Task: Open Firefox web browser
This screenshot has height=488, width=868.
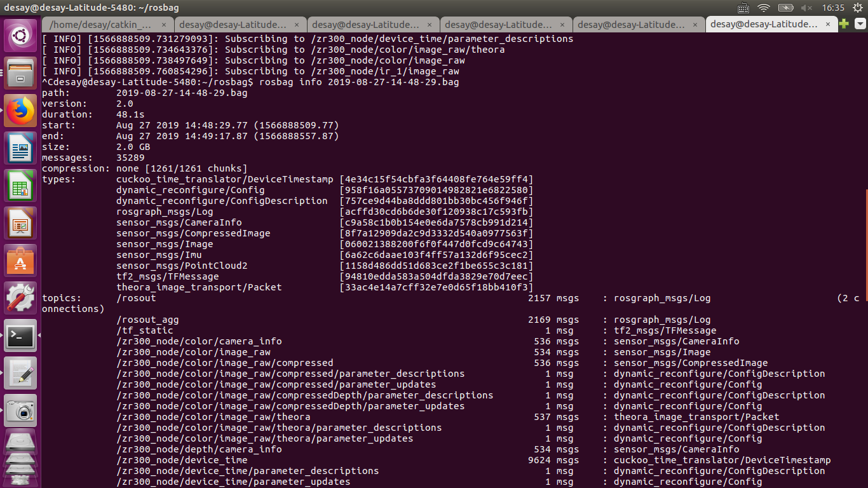Action: coord(20,111)
